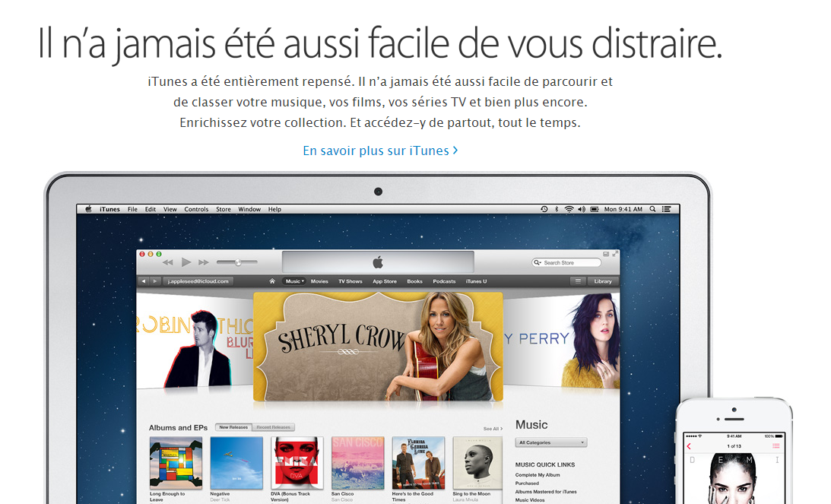Tap the red list icon on the iPhone
The width and height of the screenshot is (831, 504).
click(776, 446)
